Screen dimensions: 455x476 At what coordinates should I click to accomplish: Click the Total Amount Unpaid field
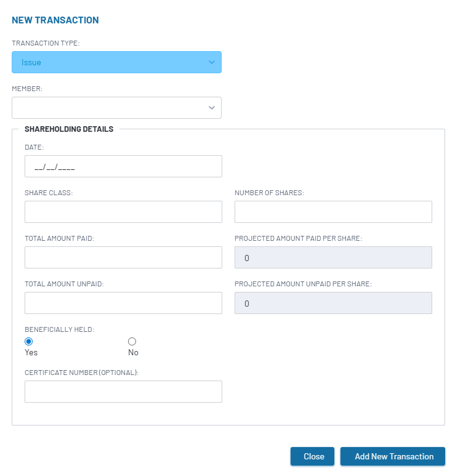(x=123, y=303)
